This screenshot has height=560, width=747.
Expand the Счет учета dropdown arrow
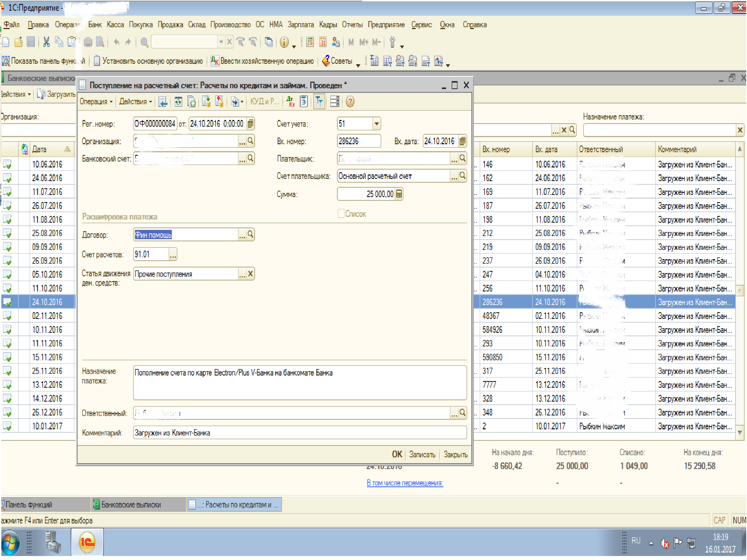click(x=376, y=123)
